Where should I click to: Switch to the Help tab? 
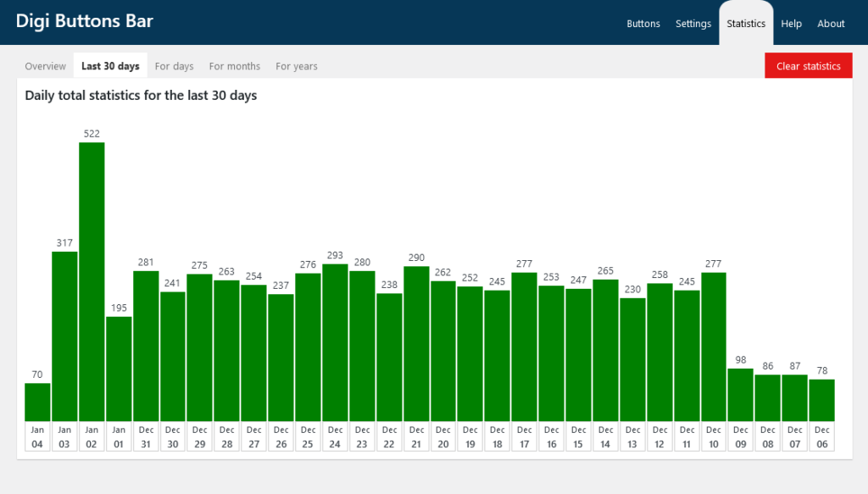coord(791,24)
